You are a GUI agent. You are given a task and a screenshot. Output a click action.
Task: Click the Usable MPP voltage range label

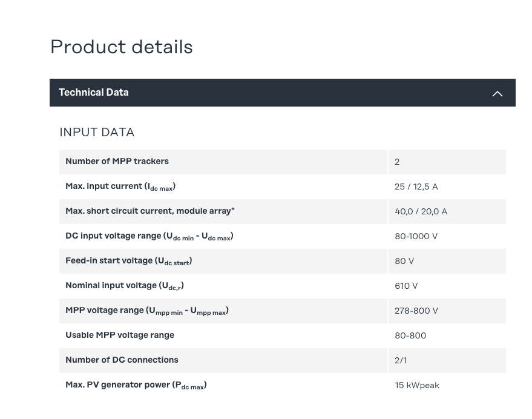(x=120, y=335)
